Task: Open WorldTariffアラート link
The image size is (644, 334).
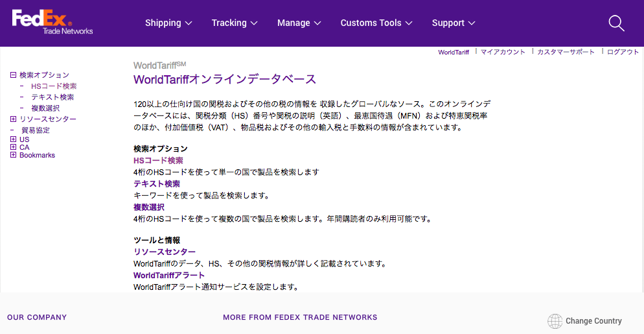Action: 169,275
